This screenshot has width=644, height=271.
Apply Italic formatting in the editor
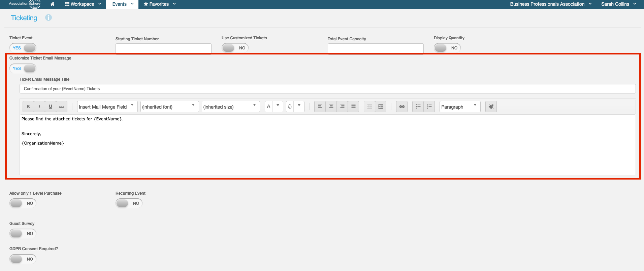click(39, 107)
